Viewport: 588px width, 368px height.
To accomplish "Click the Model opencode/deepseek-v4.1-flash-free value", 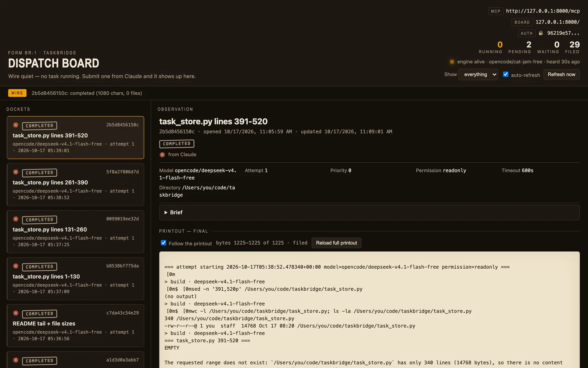I will click(198, 174).
